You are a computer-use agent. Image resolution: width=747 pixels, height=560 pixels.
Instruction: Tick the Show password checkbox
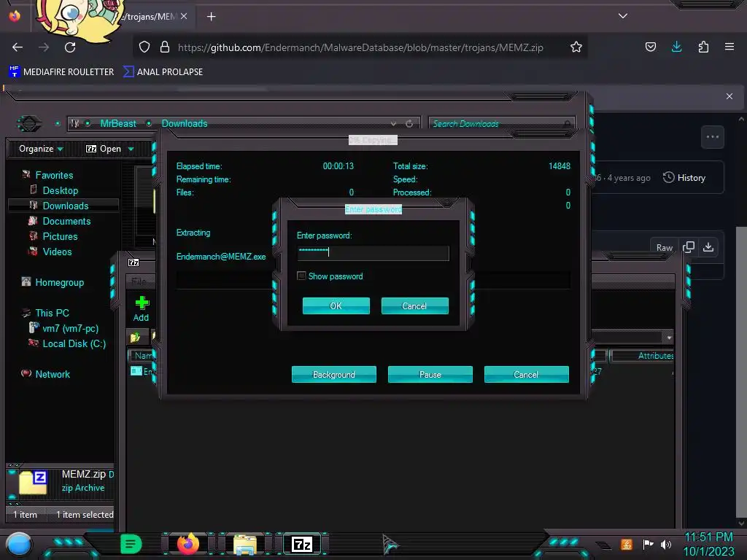click(x=301, y=276)
